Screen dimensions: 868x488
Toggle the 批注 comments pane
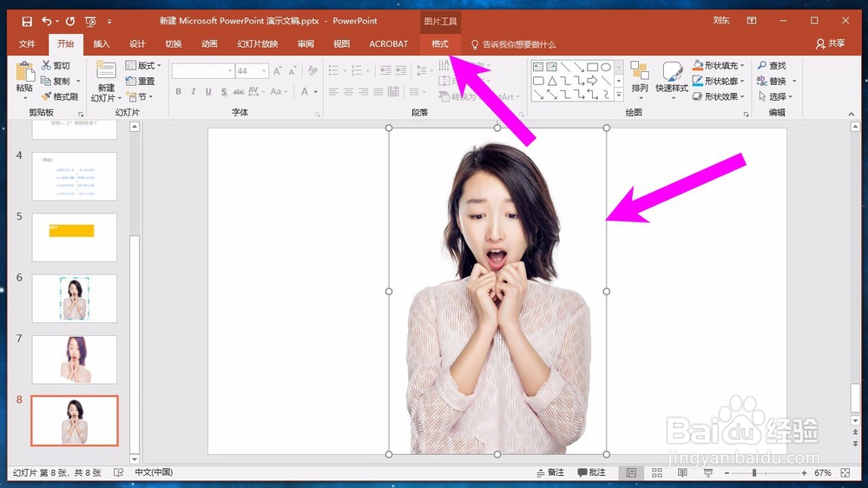[592, 472]
